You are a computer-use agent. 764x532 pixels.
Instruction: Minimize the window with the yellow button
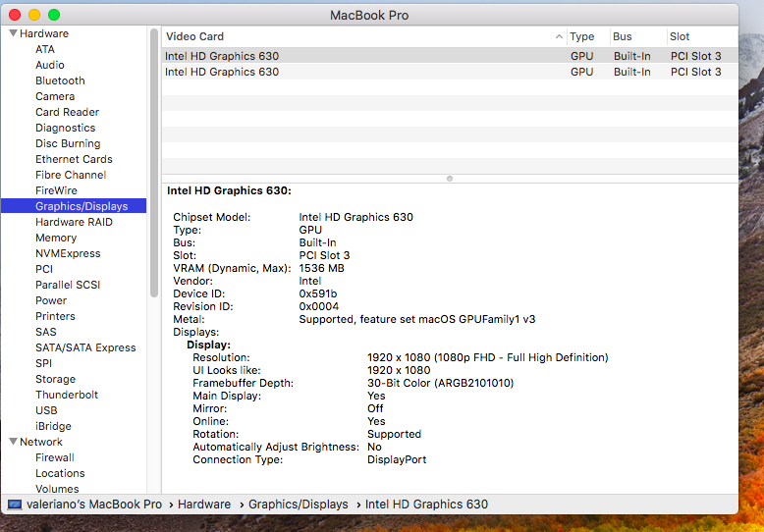[34, 15]
